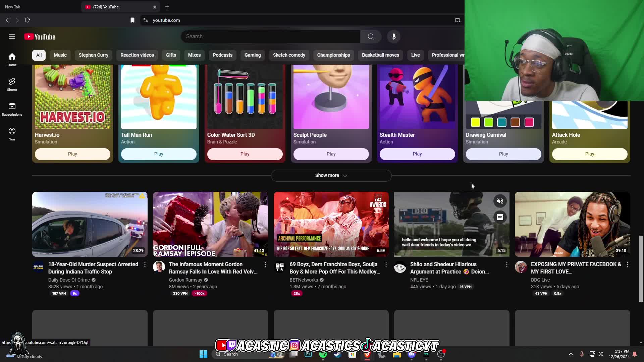The width and height of the screenshot is (644, 362).
Task: Open options for 18-Year-Old Murder Suspect video
Action: (145, 265)
